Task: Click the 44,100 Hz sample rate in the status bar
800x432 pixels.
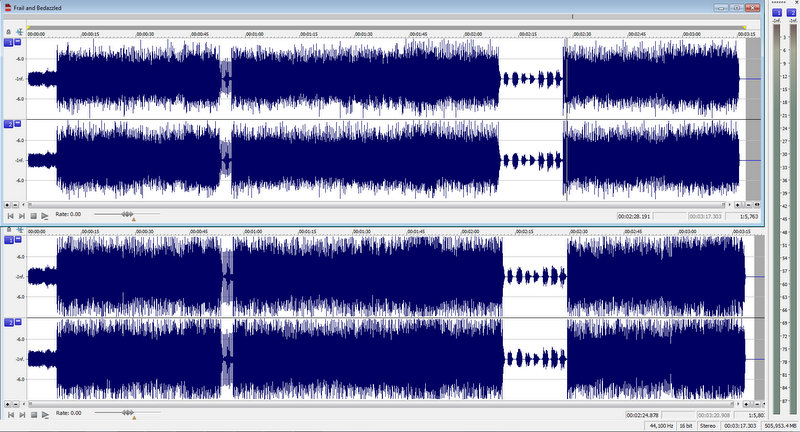Action: (661, 425)
